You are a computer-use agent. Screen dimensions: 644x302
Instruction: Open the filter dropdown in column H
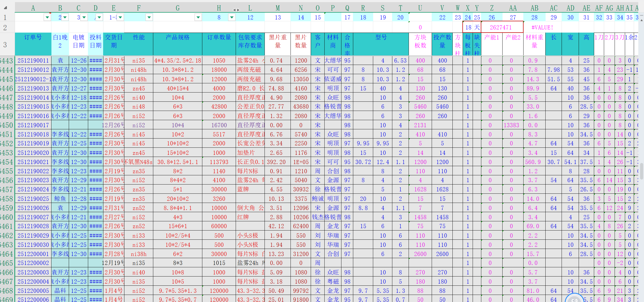[x=232, y=18]
